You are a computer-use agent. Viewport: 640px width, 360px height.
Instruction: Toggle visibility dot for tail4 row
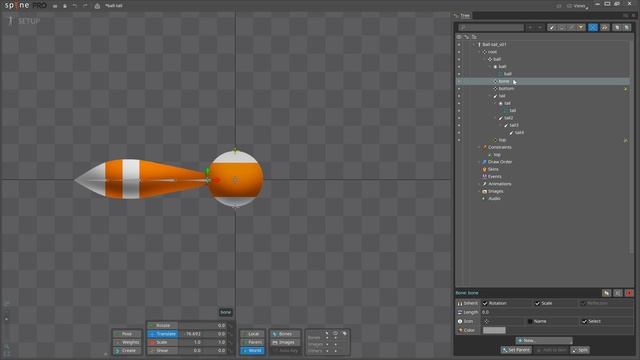point(459,133)
